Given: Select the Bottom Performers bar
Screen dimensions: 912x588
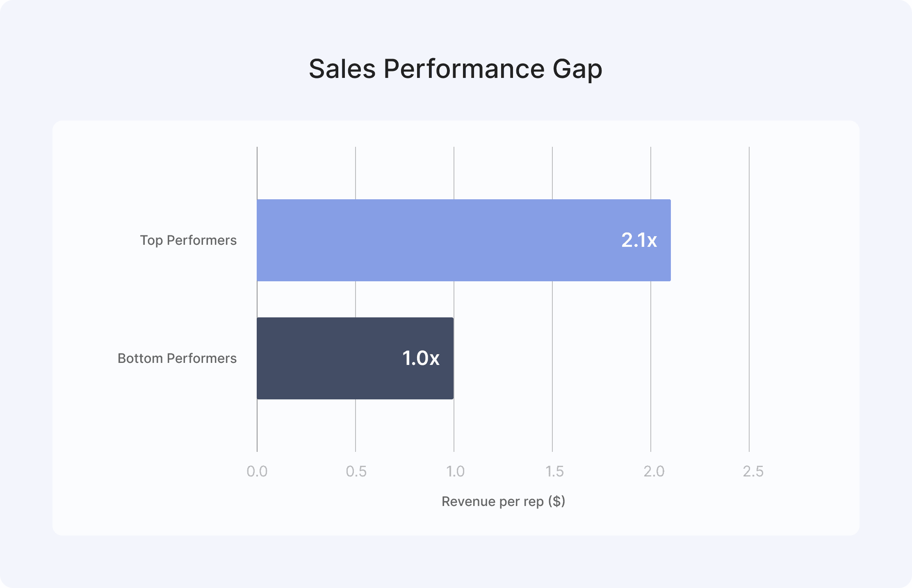Looking at the screenshot, I should point(355,358).
